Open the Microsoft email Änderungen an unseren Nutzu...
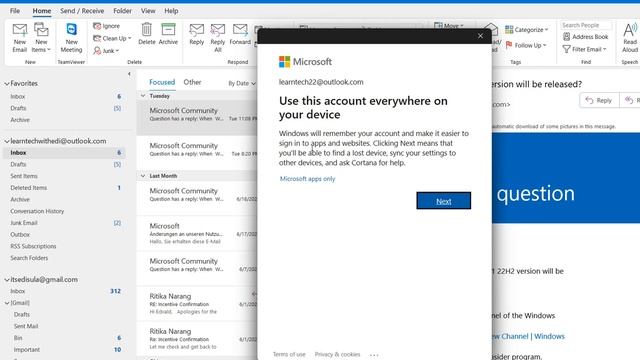 click(197, 233)
